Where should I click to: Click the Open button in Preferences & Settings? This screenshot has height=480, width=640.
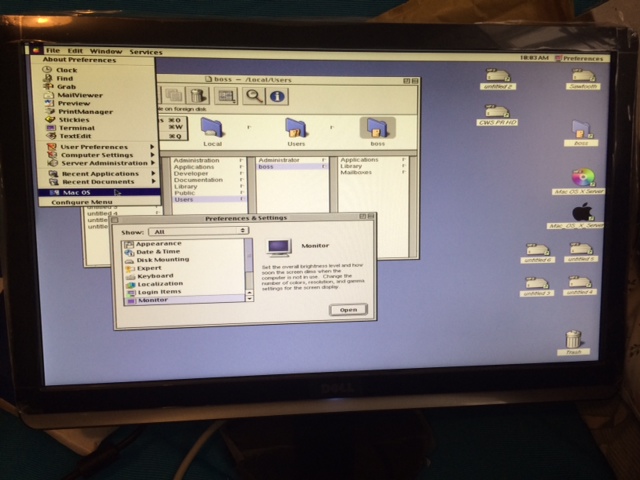348,310
